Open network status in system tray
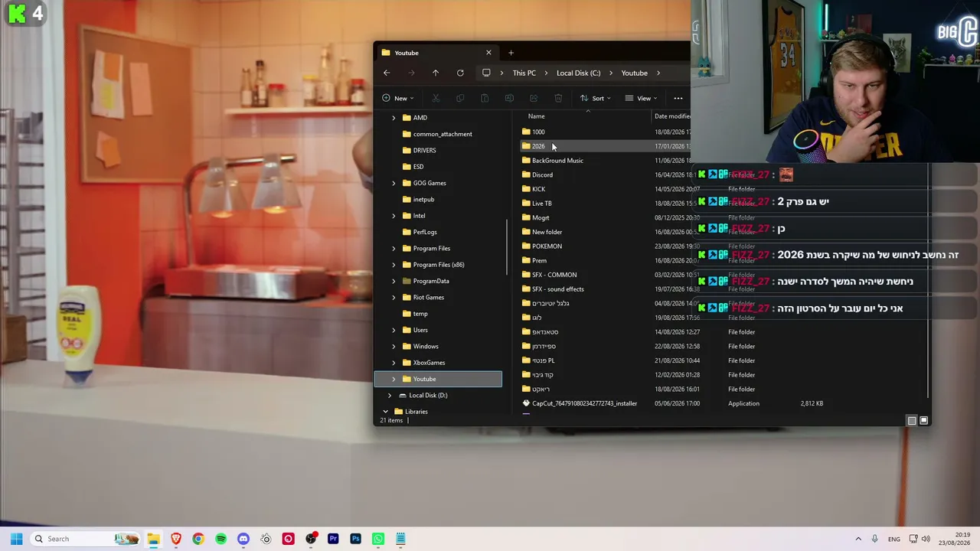 pos(913,539)
